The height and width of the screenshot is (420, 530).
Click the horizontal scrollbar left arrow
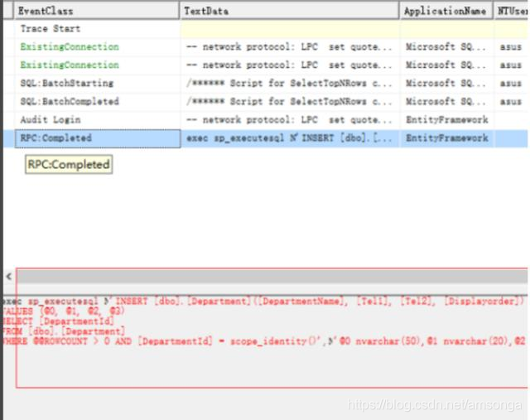tap(9, 277)
